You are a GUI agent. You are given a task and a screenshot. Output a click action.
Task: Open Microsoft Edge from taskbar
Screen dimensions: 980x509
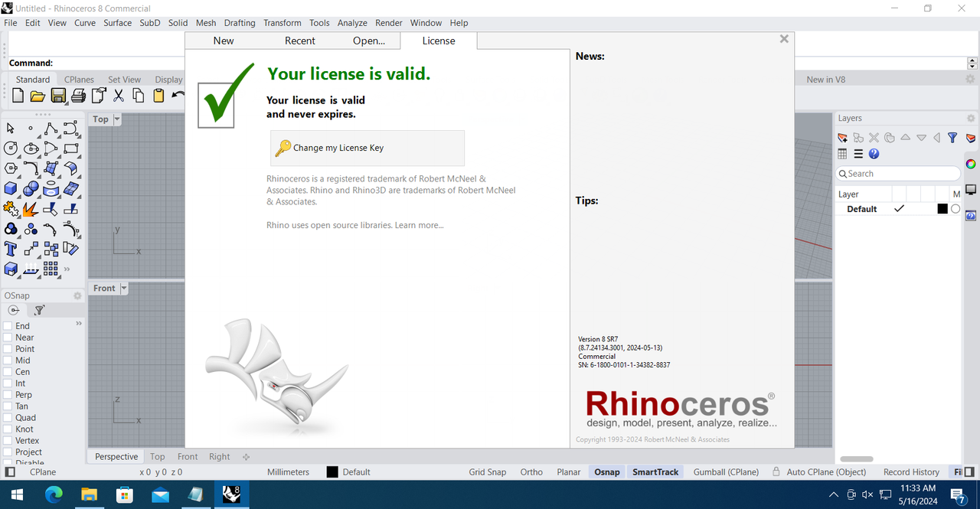(53, 494)
